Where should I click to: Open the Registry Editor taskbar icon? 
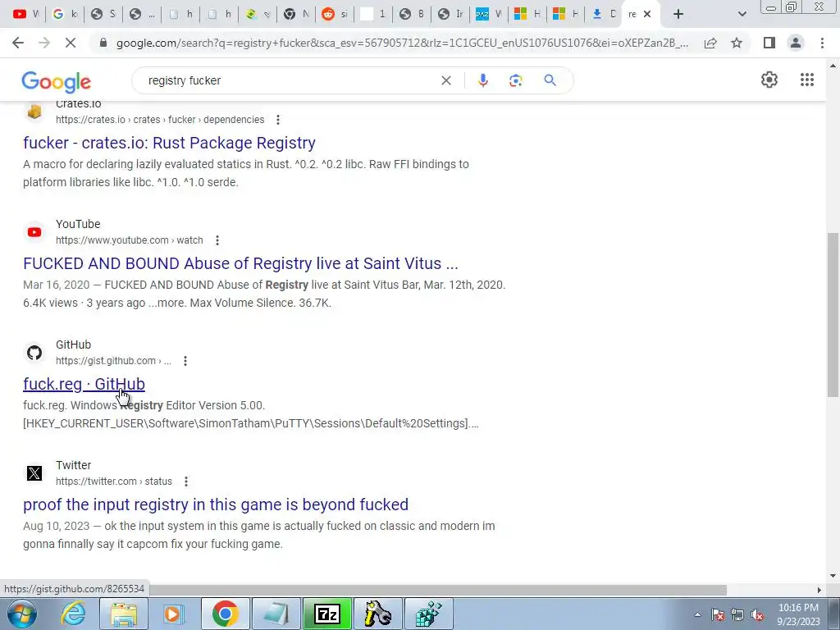428,614
